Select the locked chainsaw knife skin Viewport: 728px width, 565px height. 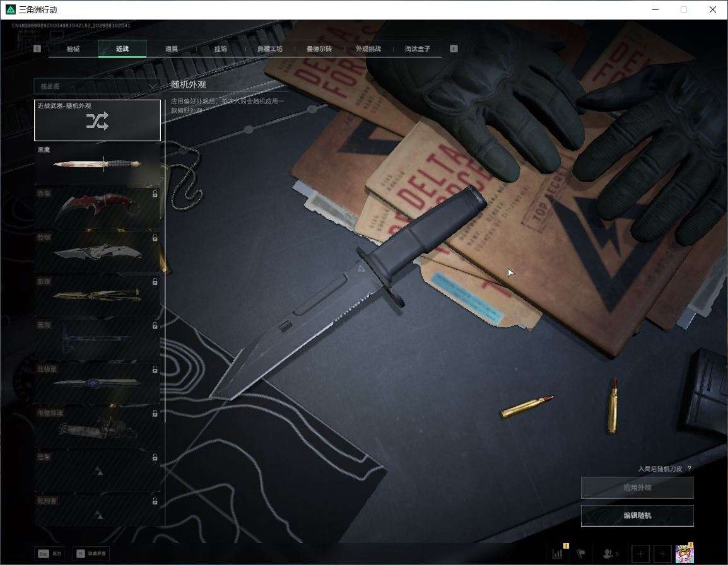(x=98, y=427)
